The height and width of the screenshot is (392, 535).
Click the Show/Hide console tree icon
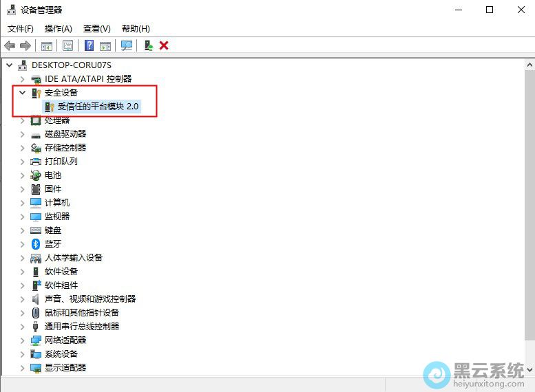tap(47, 45)
